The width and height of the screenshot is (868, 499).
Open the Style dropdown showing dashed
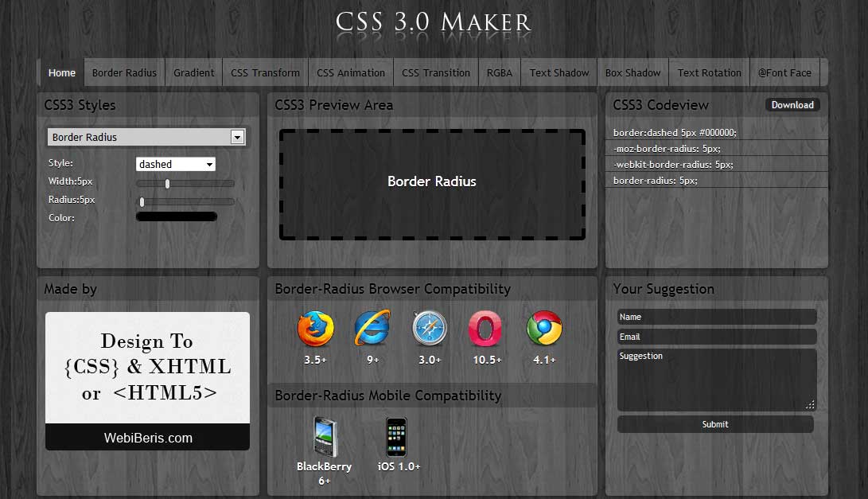tap(175, 164)
